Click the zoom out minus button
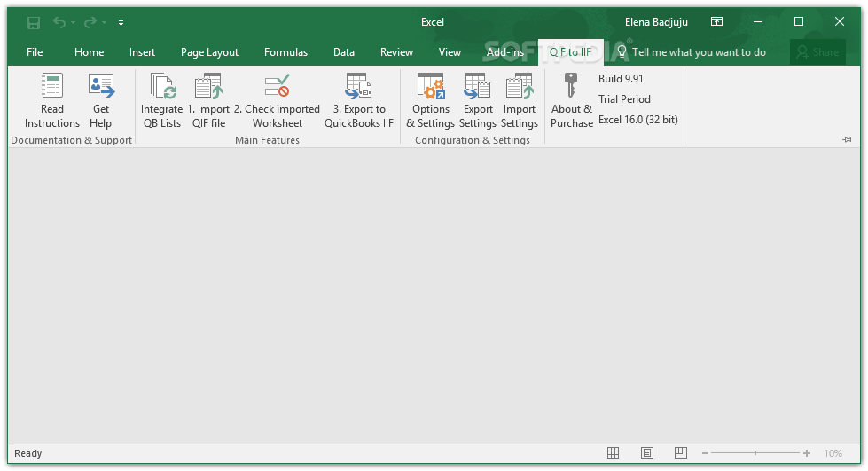868x471 pixels. pos(705,453)
